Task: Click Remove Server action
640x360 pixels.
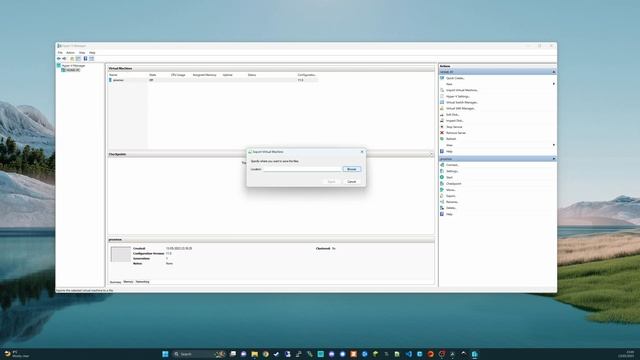Action: tap(456, 133)
